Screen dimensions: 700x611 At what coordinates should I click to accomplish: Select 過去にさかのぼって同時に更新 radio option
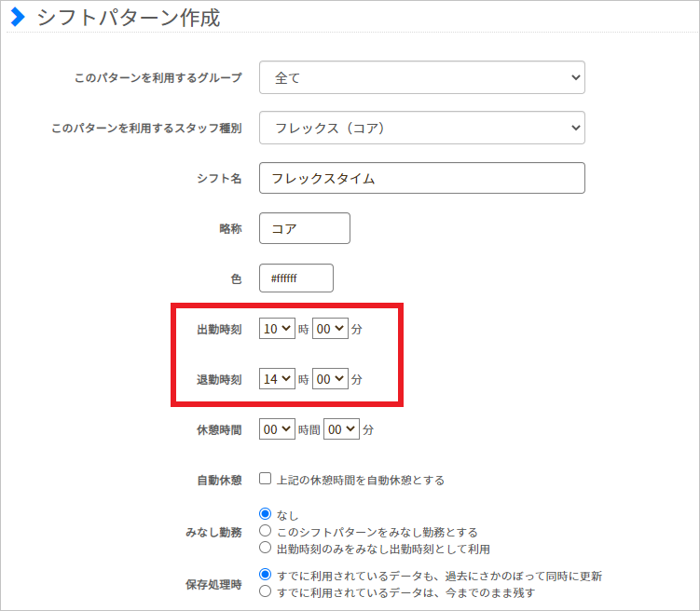(x=266, y=575)
